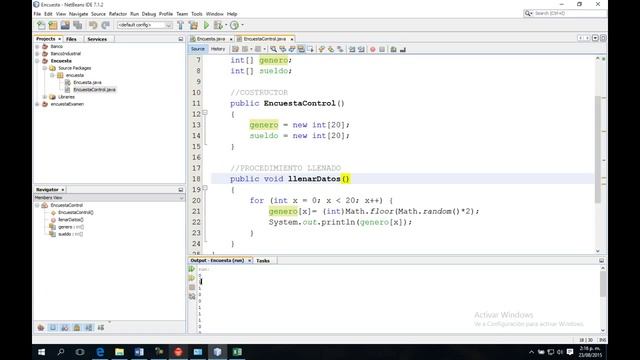Screen dimensions: 640x360
Task: Click the Uncomment editor toolbar icon
Action: [403, 49]
